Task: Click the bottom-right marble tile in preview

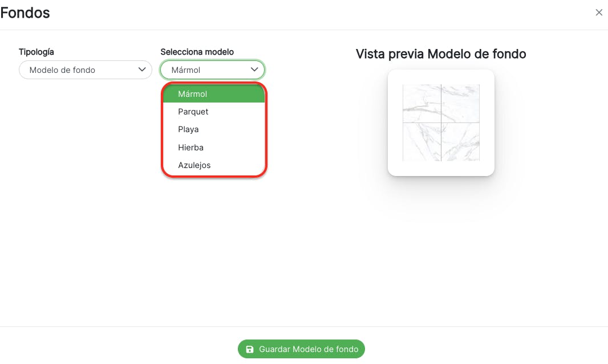Action: [460, 142]
